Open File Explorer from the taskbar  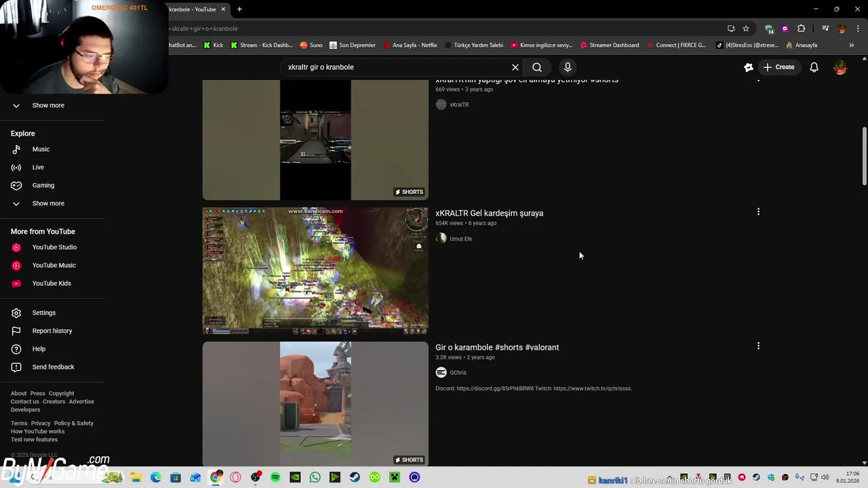(x=136, y=477)
